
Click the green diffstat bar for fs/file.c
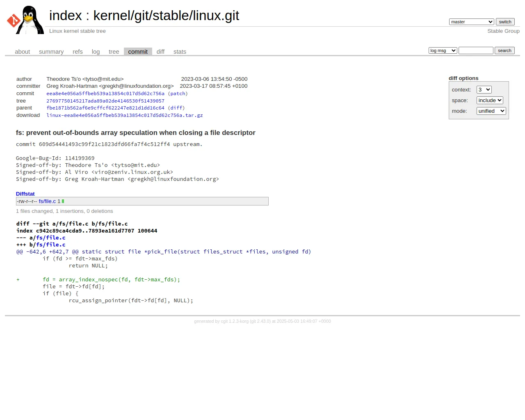63,201
